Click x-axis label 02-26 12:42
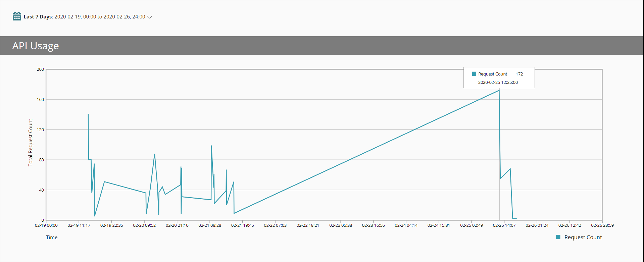The image size is (644, 262). 569,225
